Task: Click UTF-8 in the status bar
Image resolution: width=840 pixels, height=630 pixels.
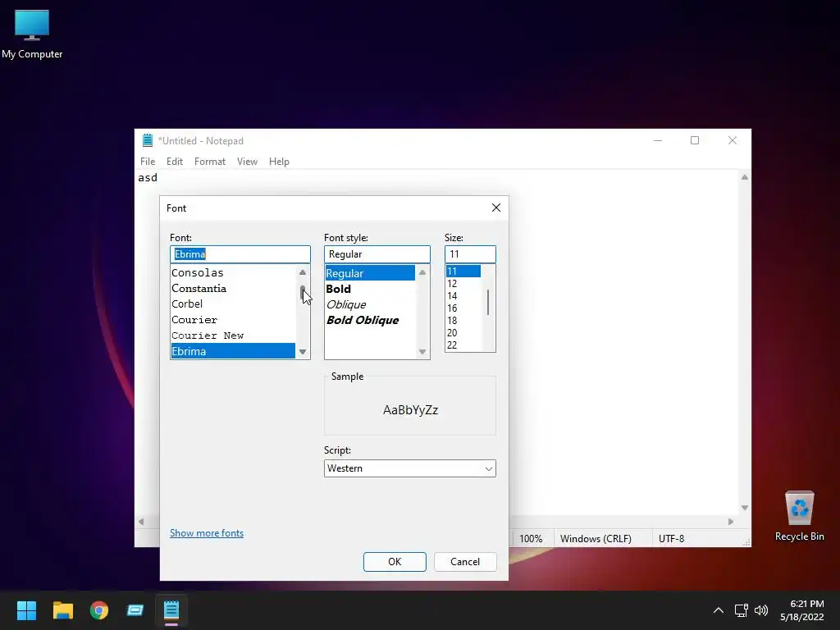Action: pos(671,538)
